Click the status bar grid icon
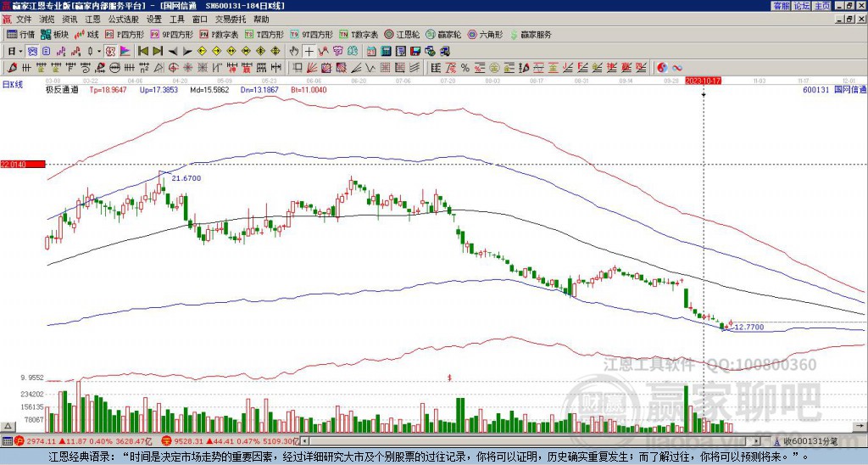 [x=7, y=442]
